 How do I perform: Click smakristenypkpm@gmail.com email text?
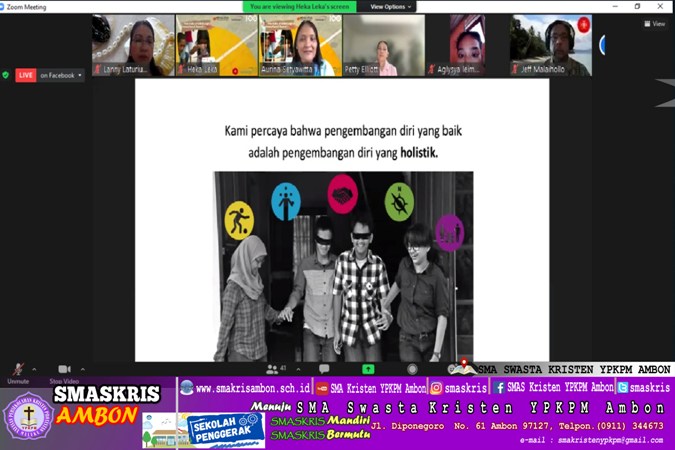coord(610,440)
